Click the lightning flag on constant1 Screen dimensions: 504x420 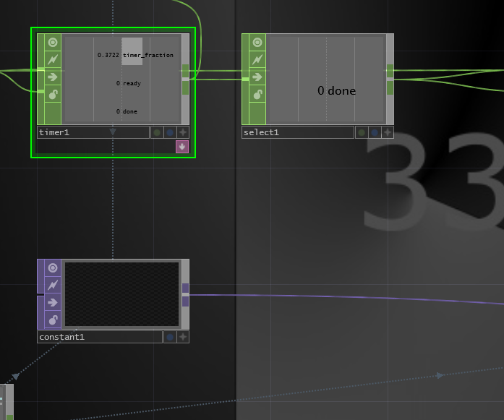click(x=53, y=286)
